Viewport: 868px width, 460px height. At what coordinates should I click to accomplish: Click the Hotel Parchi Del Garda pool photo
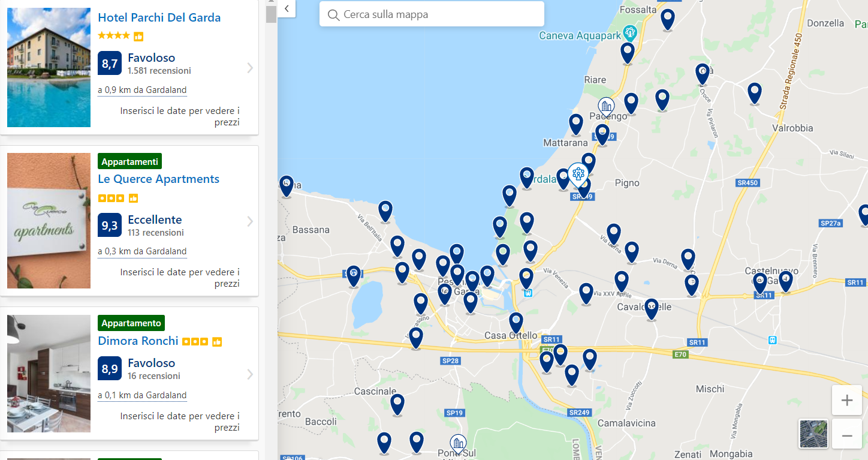[49, 67]
